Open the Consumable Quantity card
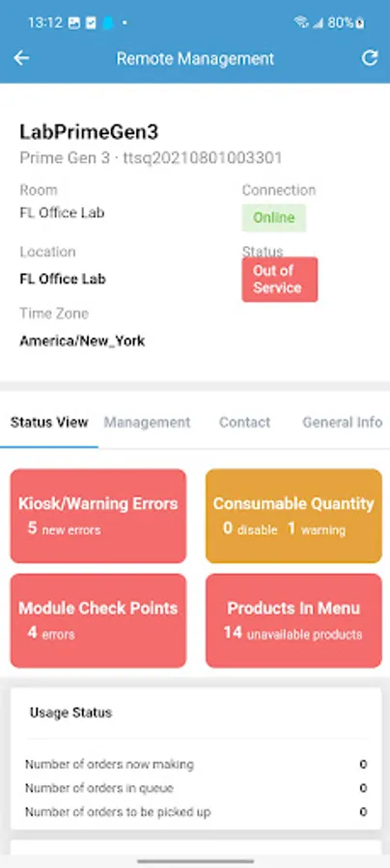The width and height of the screenshot is (390, 868). point(293,516)
